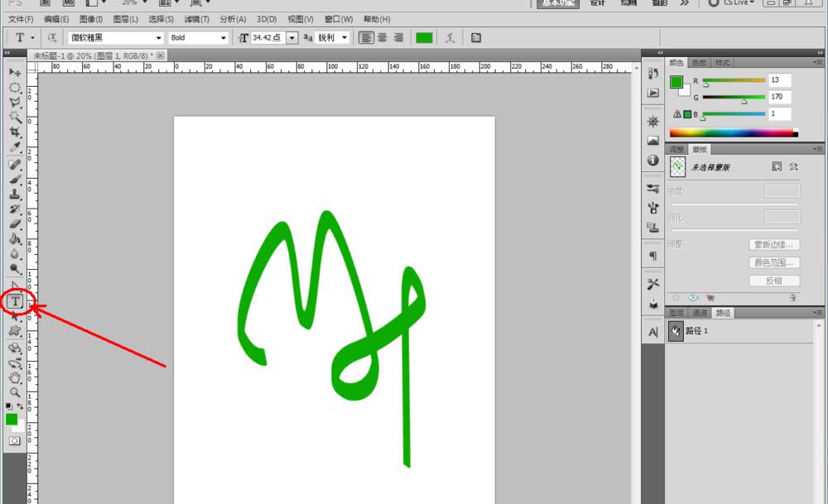Expand more workspaces chevron
This screenshot has height=504, width=828.
coord(685,3)
